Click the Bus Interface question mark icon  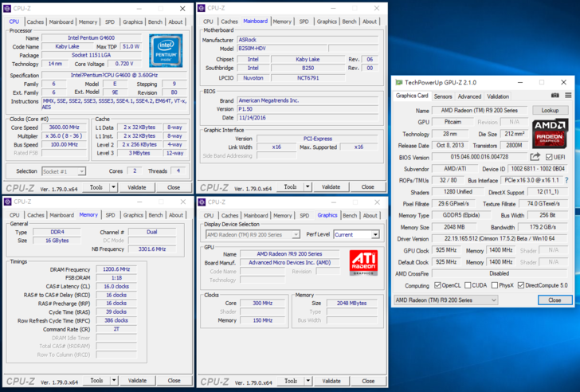[566, 180]
